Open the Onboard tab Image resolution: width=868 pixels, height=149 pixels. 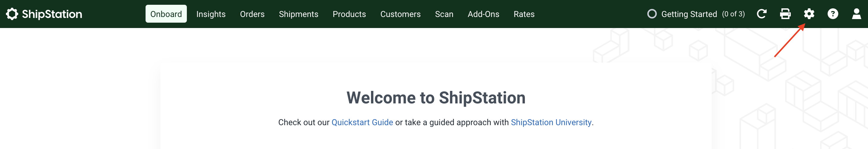tap(166, 14)
